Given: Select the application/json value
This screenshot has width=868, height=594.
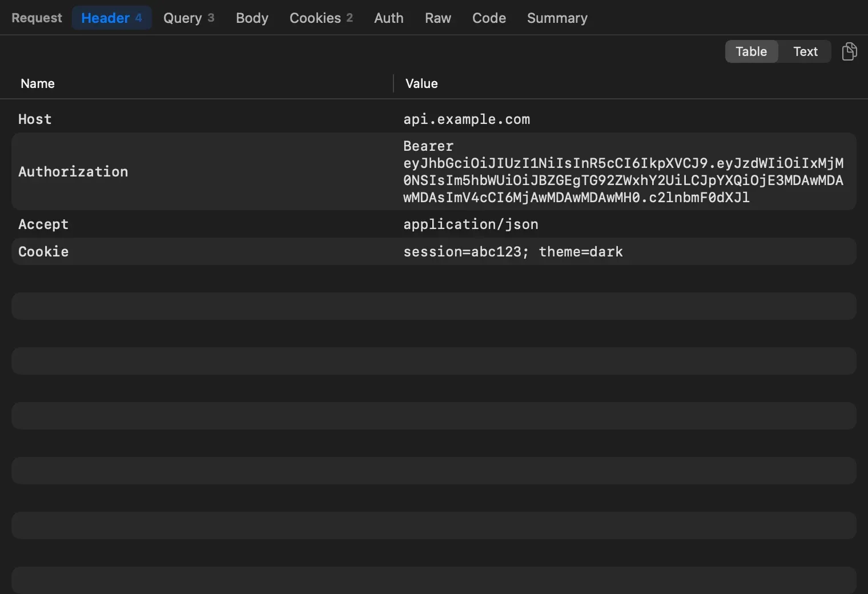Looking at the screenshot, I should coord(471,224).
